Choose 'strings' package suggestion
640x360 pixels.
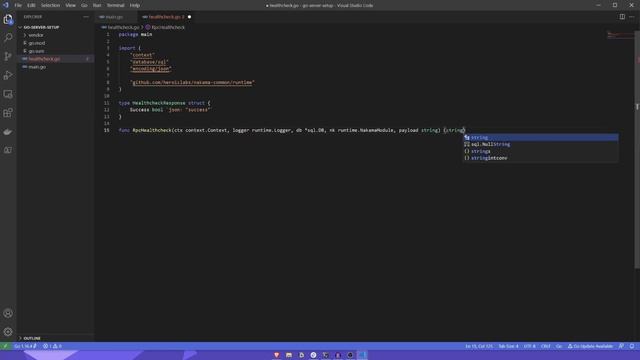[x=540, y=151]
